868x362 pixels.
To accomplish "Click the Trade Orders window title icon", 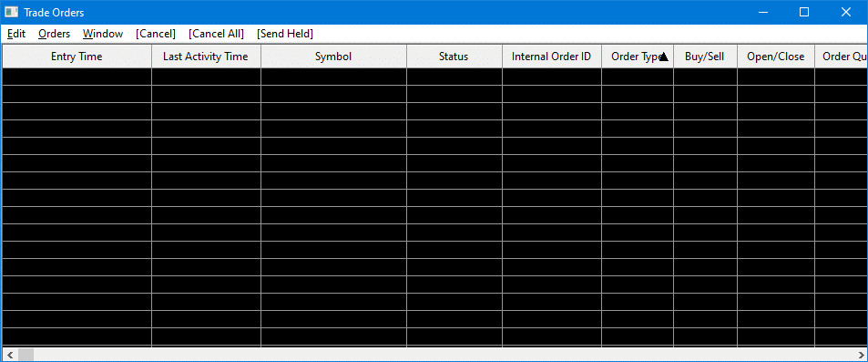I will 11,12.
